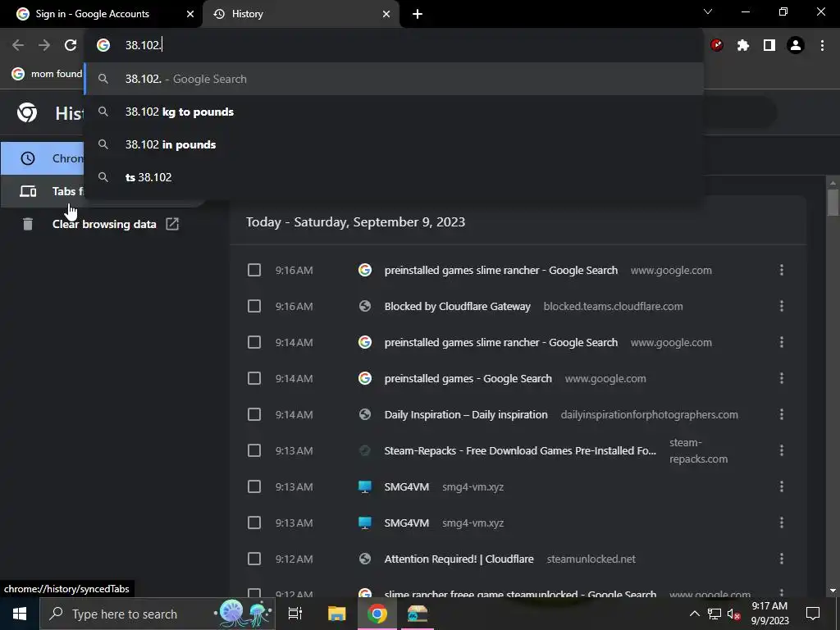
Task: Click monitor favicon of first SMG4VM entry
Action: coord(365,486)
